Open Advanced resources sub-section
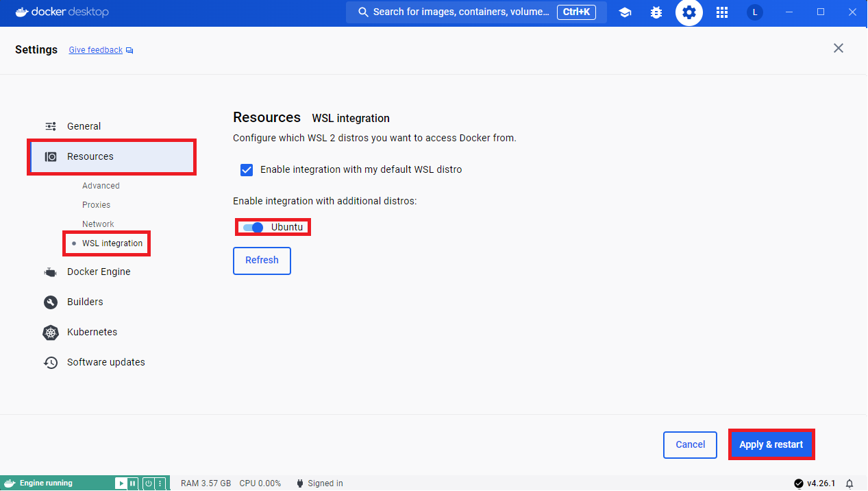This screenshot has height=491, width=868. tap(101, 186)
